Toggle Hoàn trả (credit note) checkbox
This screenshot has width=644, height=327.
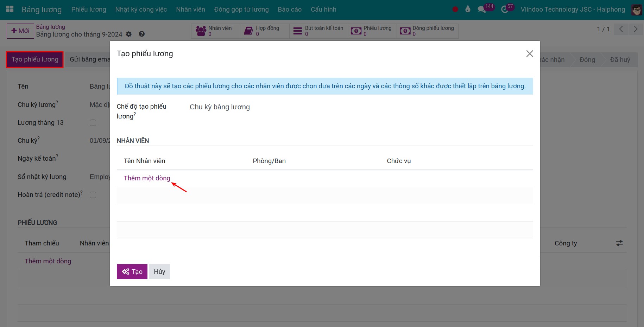(x=93, y=195)
